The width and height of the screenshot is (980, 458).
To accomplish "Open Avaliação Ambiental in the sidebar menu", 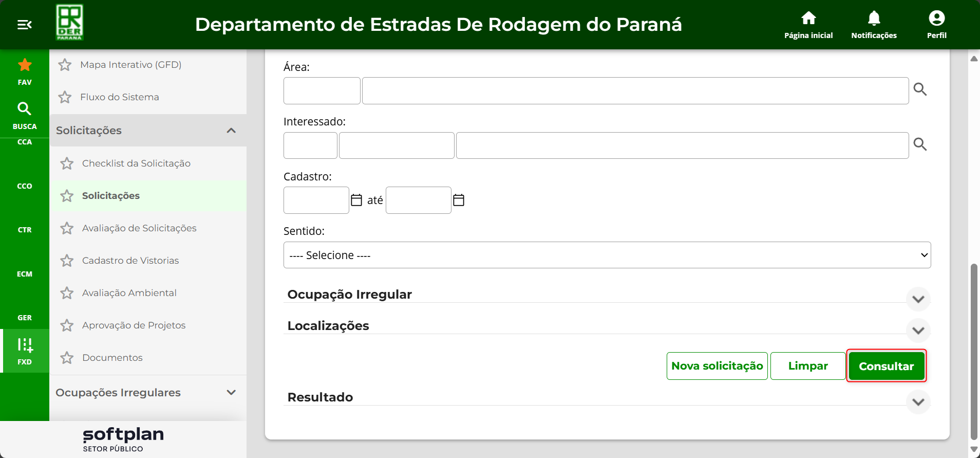I will [x=129, y=293].
